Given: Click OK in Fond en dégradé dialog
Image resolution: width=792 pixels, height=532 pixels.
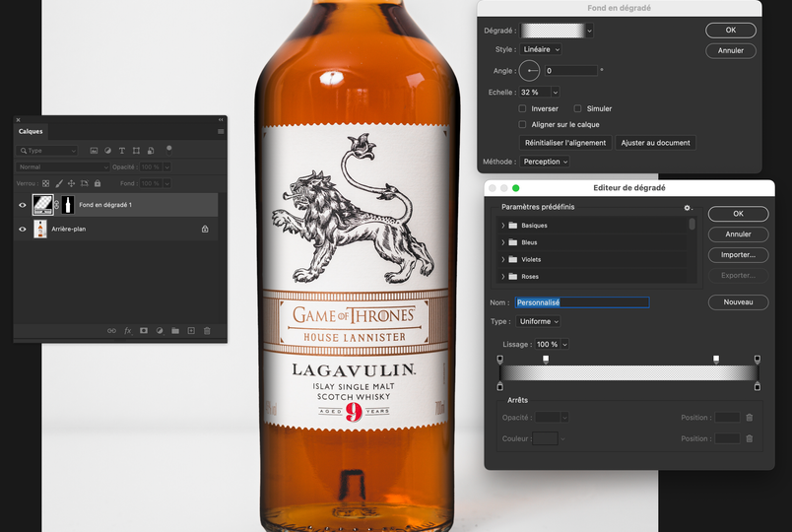Looking at the screenshot, I should 731,31.
